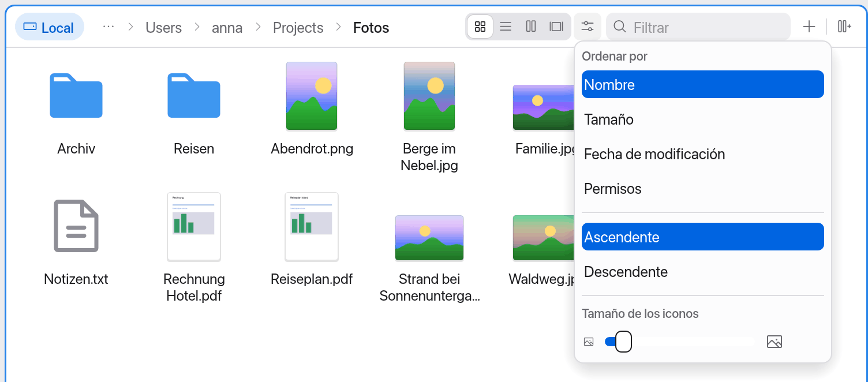Click the Reiseplan.pdf file name

(x=312, y=279)
